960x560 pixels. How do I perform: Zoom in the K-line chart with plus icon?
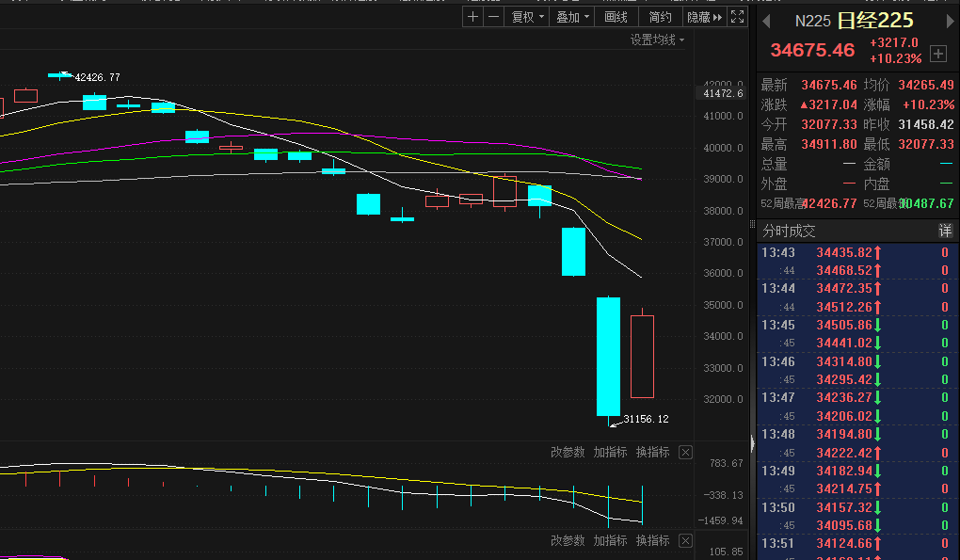coord(472,17)
